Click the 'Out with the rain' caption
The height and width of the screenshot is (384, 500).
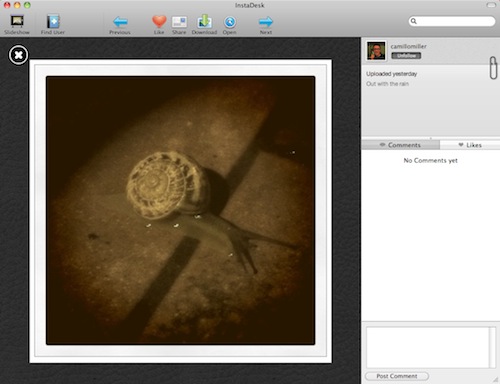[387, 84]
